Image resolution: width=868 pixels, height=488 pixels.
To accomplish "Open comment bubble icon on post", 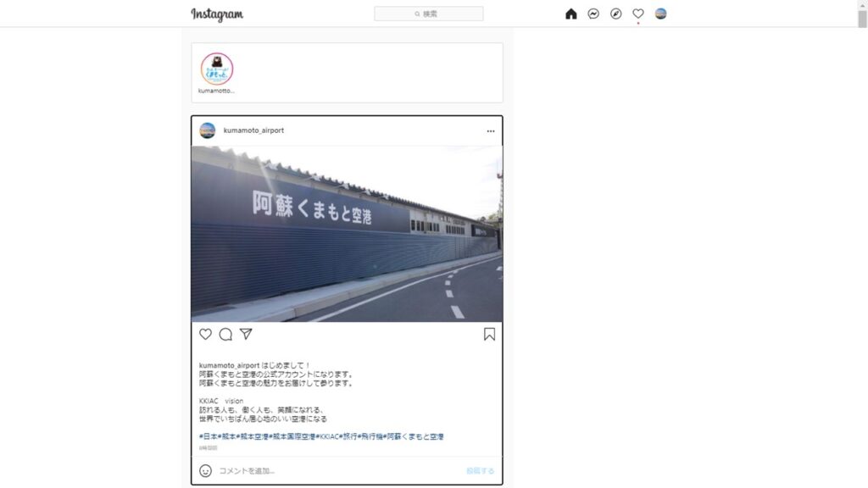I will [225, 334].
